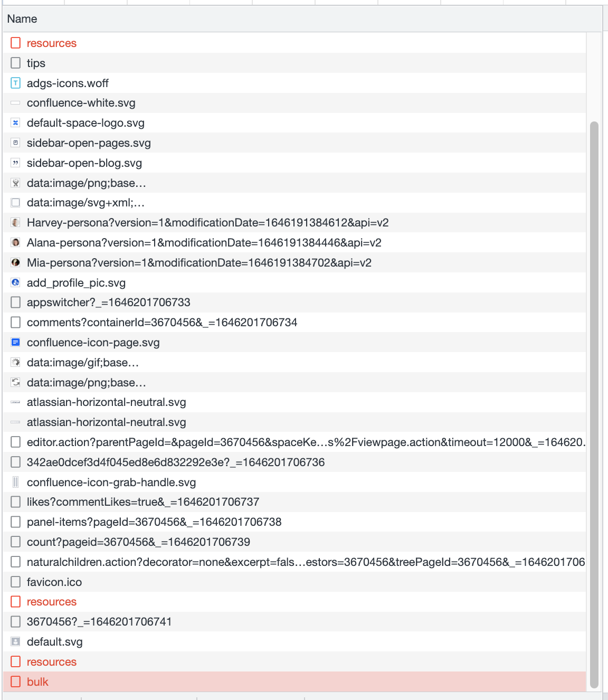Click the Mia-persona avatar thumbnail icon
This screenshot has height=700, width=608.
(16, 263)
